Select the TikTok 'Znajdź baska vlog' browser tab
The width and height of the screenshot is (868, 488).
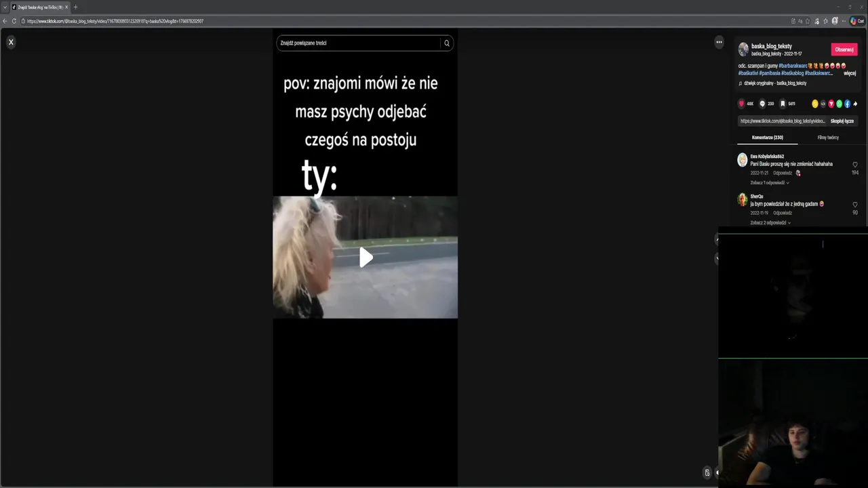pos(39,7)
